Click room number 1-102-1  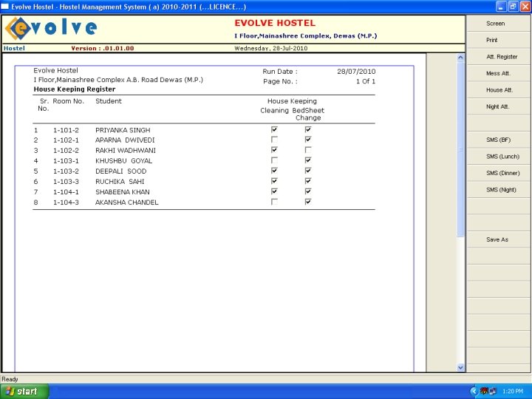click(x=66, y=140)
